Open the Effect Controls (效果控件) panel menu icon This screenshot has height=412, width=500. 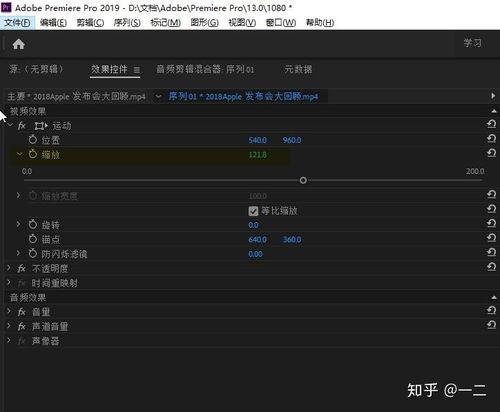(x=137, y=70)
